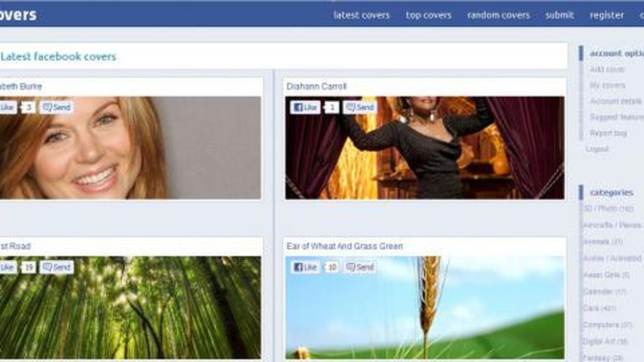Open My covers in account options
The width and height of the screenshot is (644, 362).
point(607,85)
